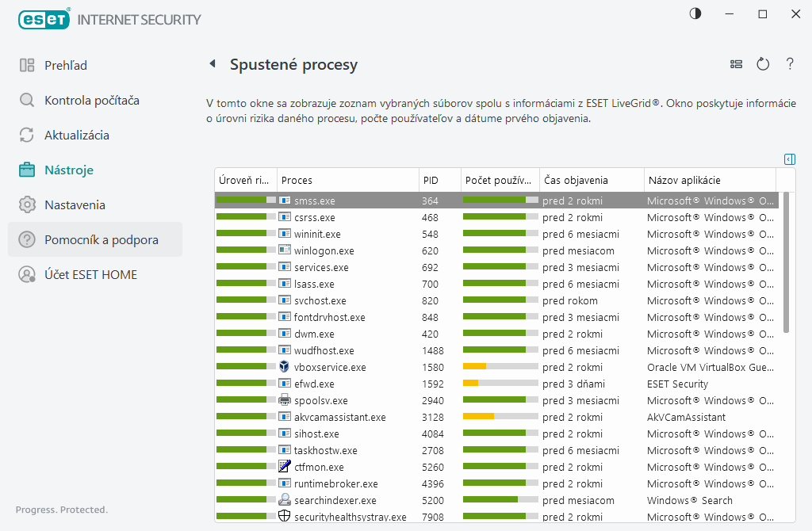The width and height of the screenshot is (812, 531).
Task: Click the spoolsv.exe printer icon
Action: point(285,400)
